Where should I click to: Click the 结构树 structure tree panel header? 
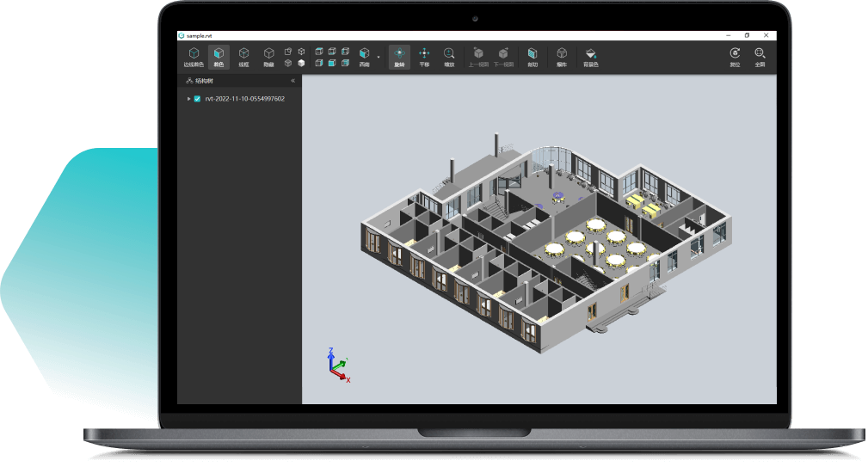click(x=204, y=81)
